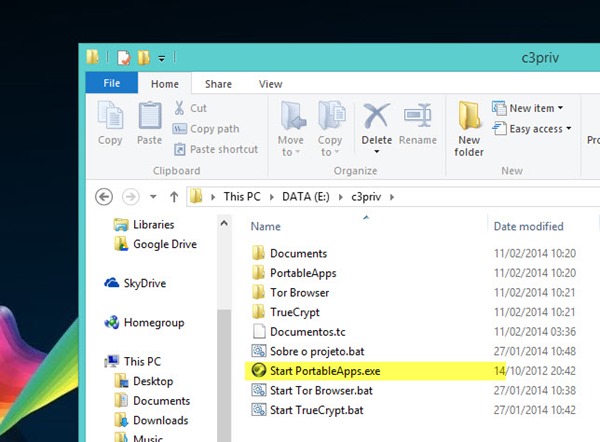Open the Delete options dropdown arrow
Viewport: 600px width, 442px height.
pos(377,152)
